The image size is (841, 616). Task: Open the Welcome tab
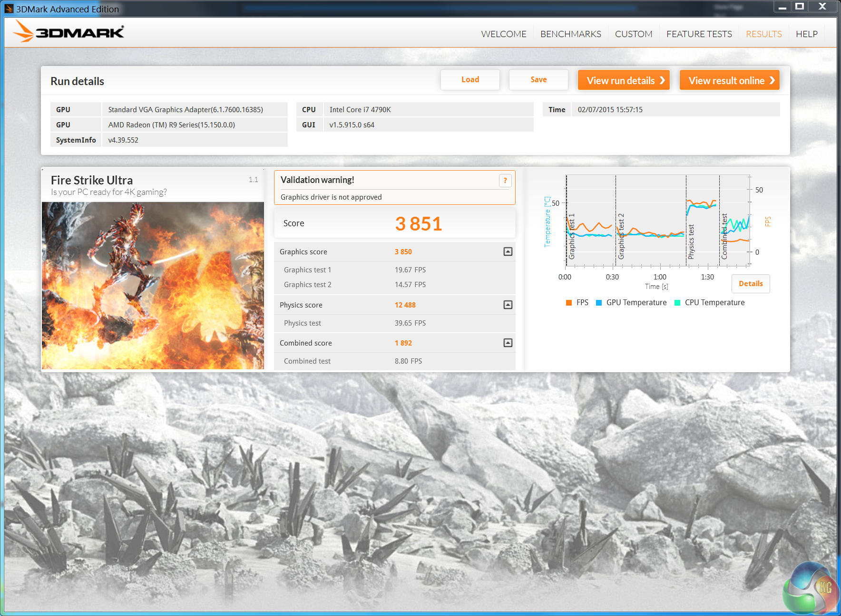pyautogui.click(x=503, y=34)
